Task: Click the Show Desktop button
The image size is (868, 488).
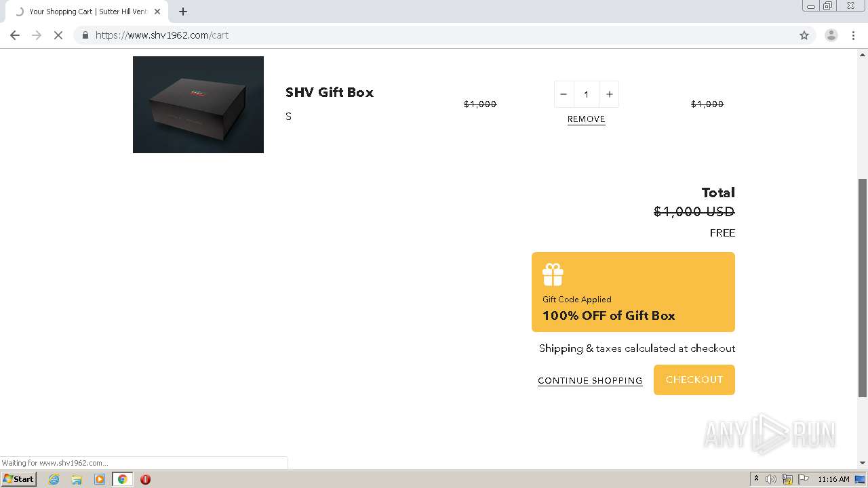Action: 861,479
